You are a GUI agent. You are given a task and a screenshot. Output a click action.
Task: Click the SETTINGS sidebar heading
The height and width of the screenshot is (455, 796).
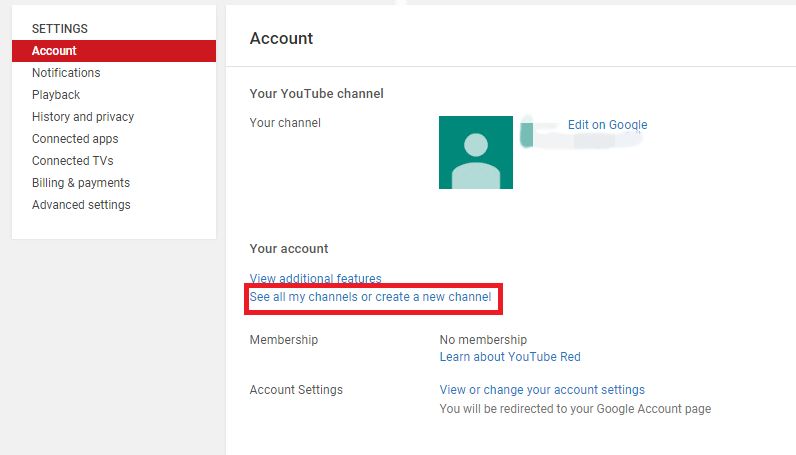60,29
